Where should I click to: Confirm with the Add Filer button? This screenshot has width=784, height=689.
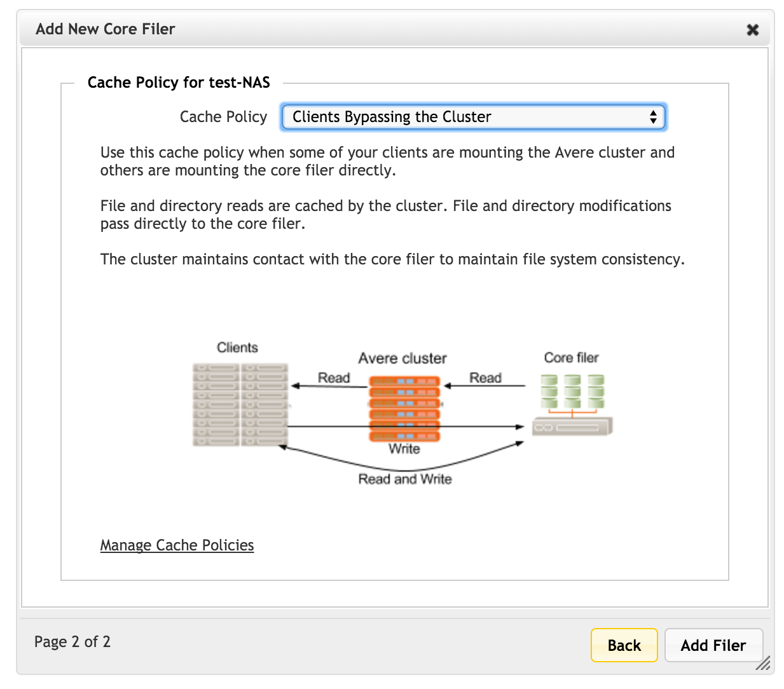coord(713,645)
